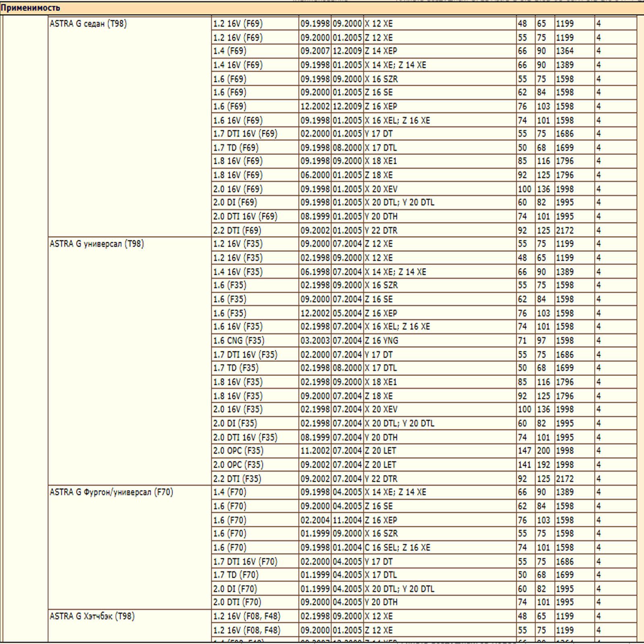Screen dimensions: 644x644
Task: Click the 1.6 CNG (F35) engine row
Action: [239, 341]
